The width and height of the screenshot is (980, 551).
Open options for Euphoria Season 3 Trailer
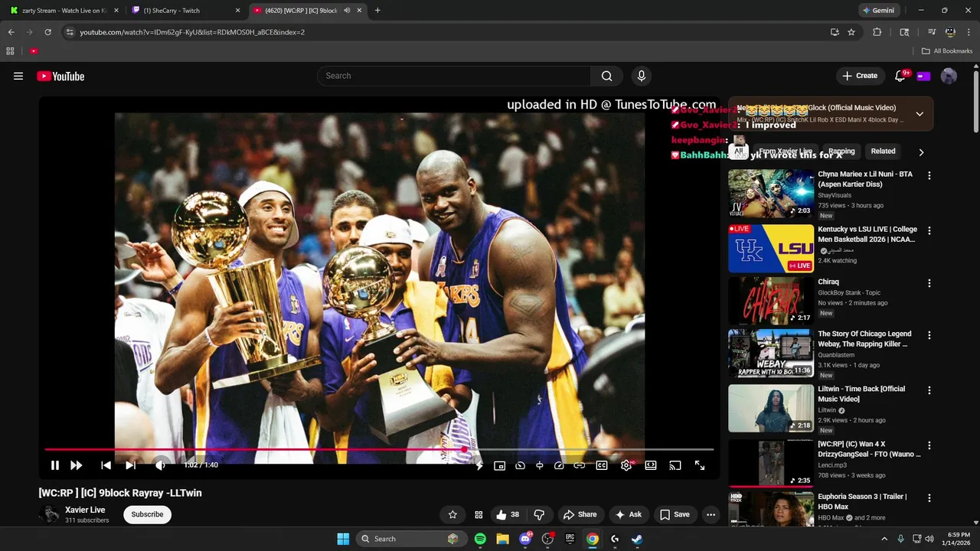click(929, 497)
